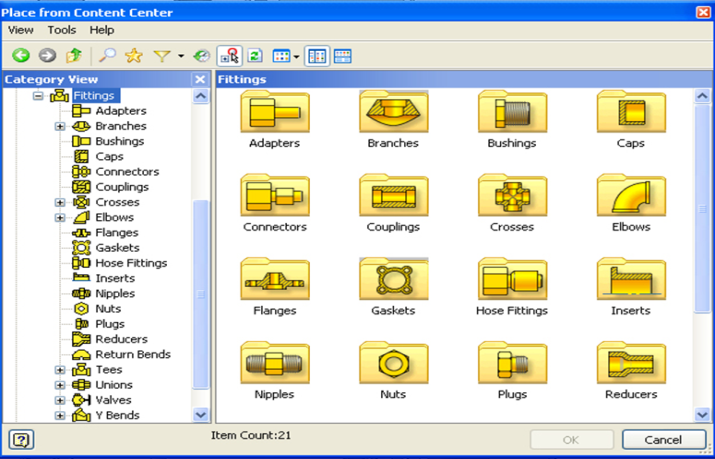Open the Caps folder thumbnail
The image size is (715, 459).
(x=631, y=112)
